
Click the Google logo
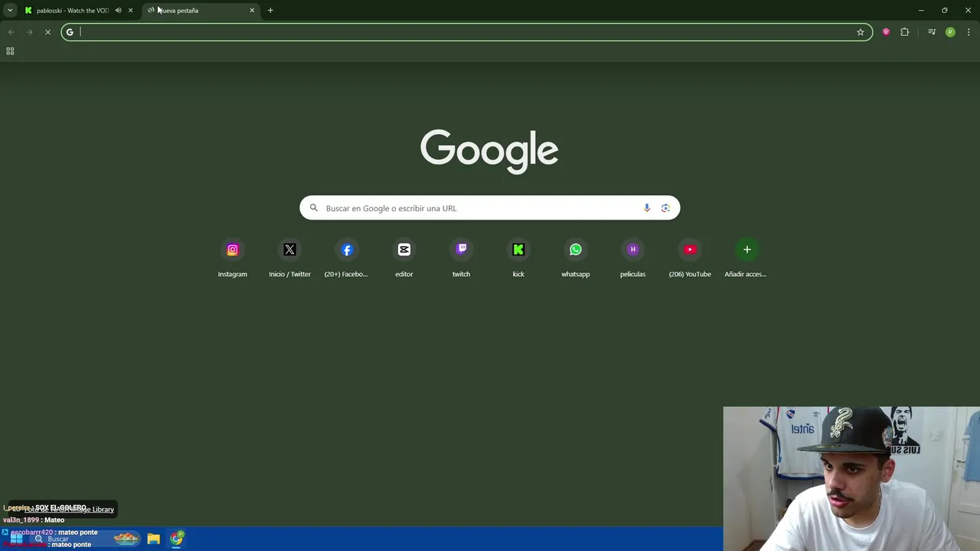pyautogui.click(x=489, y=151)
